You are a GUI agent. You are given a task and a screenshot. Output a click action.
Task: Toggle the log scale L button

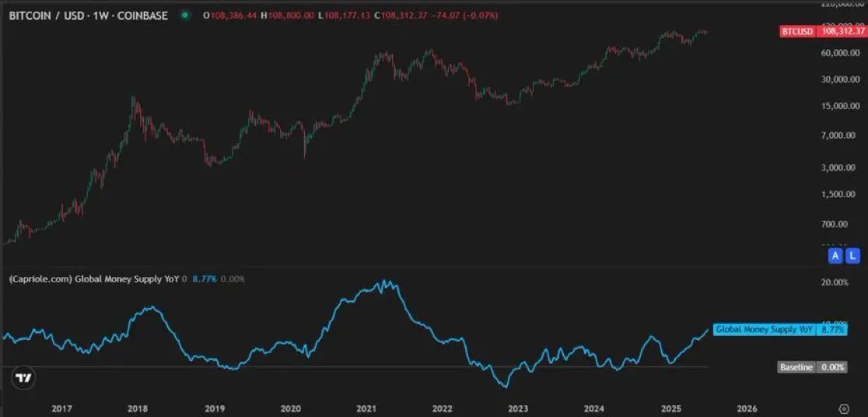point(852,255)
